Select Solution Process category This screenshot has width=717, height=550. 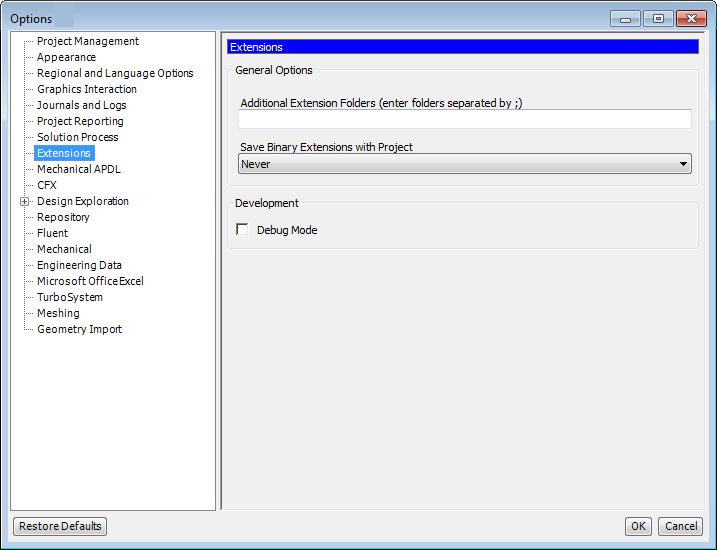pyautogui.click(x=77, y=137)
